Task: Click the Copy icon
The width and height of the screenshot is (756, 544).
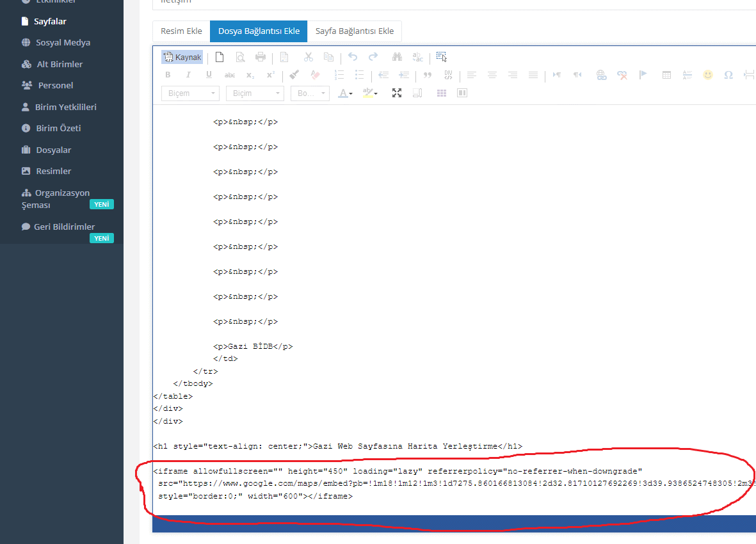Action: click(329, 58)
